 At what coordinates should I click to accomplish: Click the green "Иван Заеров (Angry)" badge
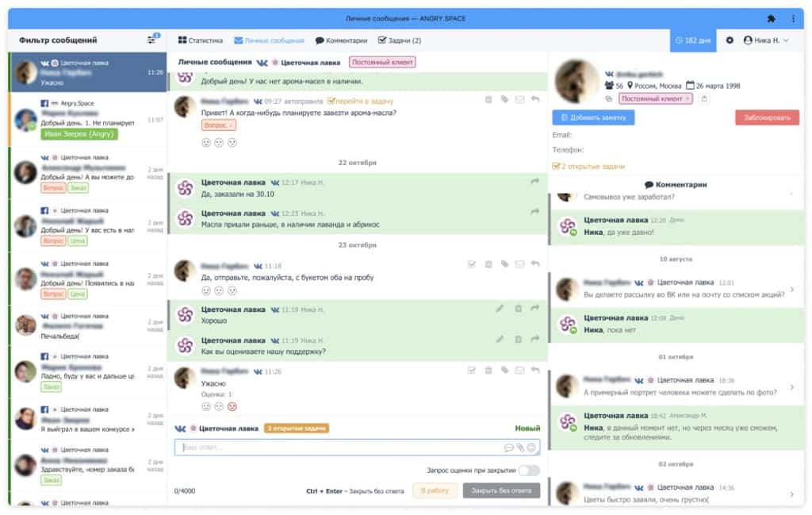79,134
